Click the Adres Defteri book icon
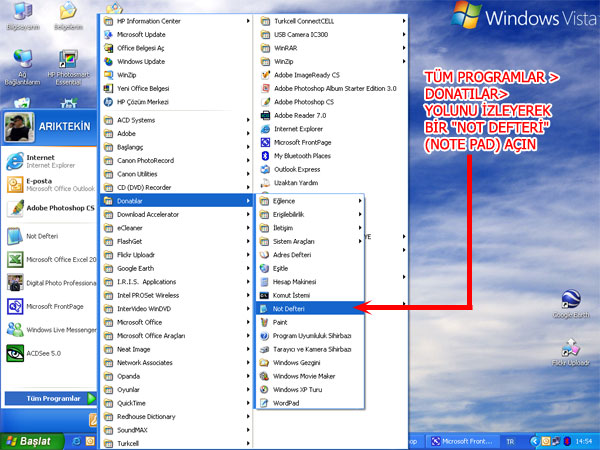 [264, 255]
